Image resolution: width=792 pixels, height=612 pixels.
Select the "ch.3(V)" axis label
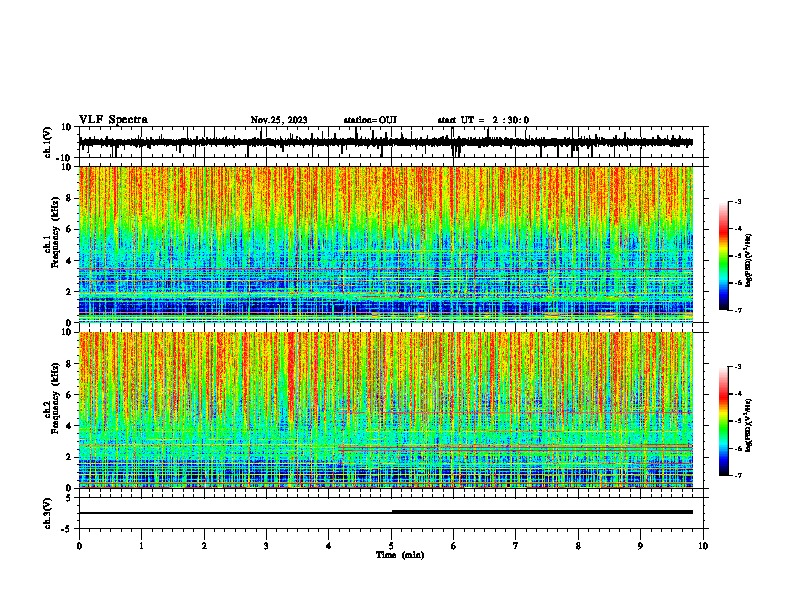coord(48,513)
